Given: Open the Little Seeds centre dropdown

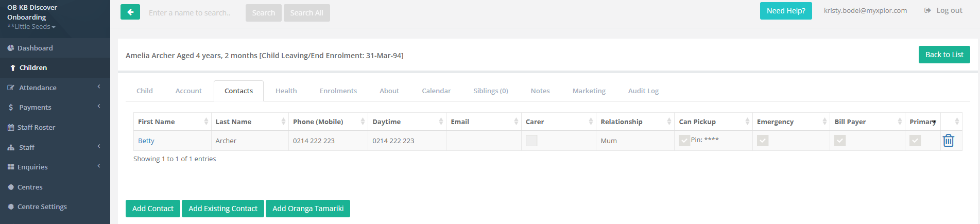Looking at the screenshot, I should point(31,26).
